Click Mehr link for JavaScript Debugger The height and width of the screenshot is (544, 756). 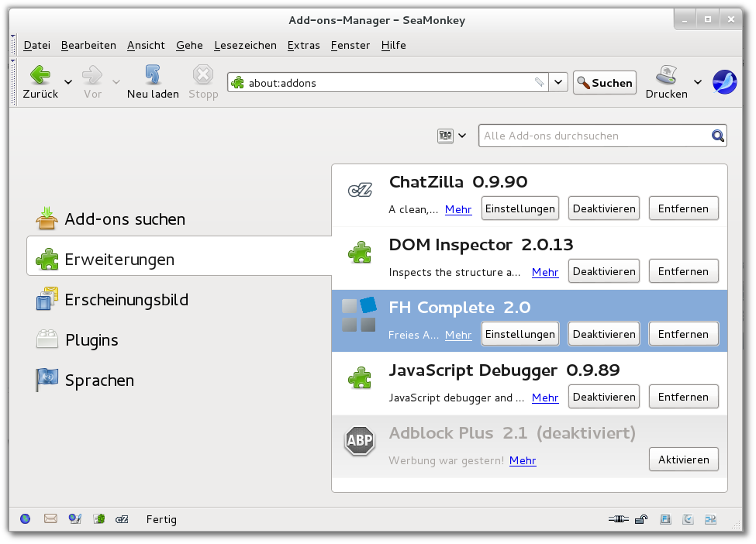pyautogui.click(x=545, y=398)
